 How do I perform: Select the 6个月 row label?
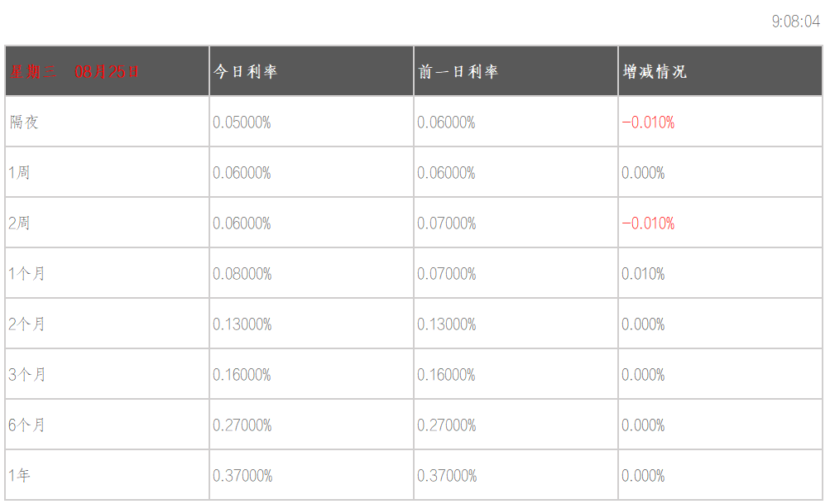click(x=26, y=425)
